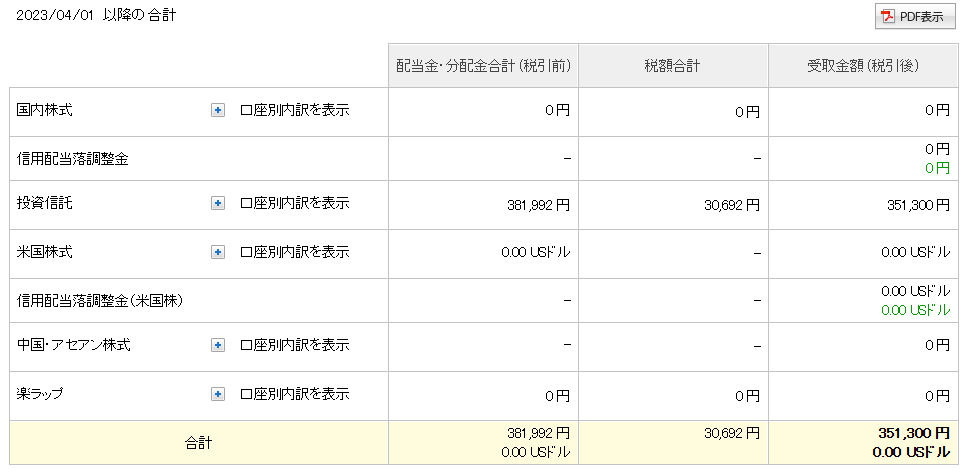Screen dimensions: 971x475
Task: Select the 受取金額 (税引後) column header
Action: point(863,66)
